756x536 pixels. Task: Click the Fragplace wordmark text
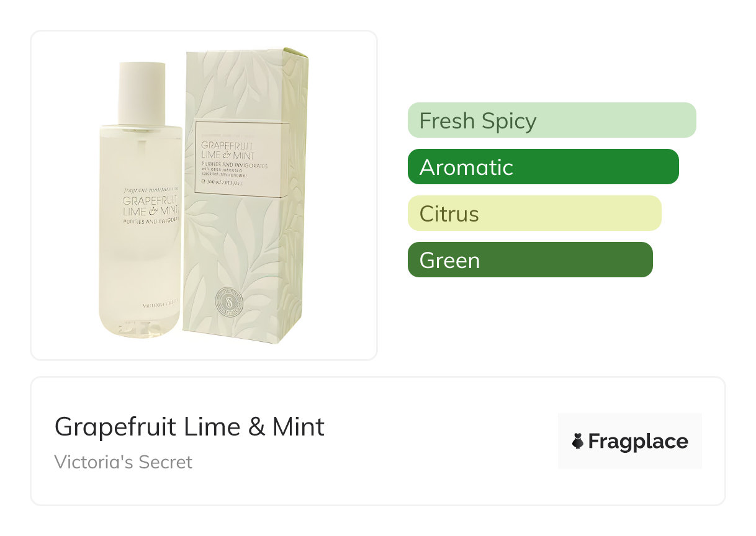pos(638,442)
